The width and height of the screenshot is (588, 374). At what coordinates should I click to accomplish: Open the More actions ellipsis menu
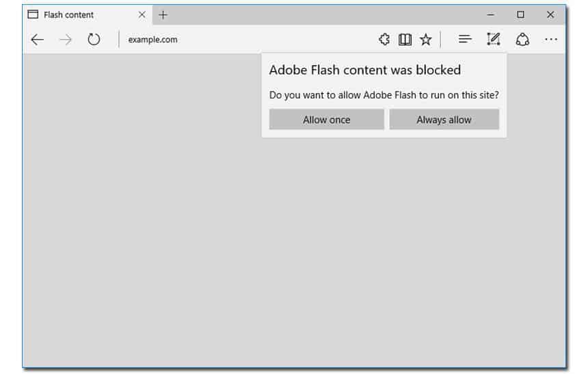pos(551,39)
